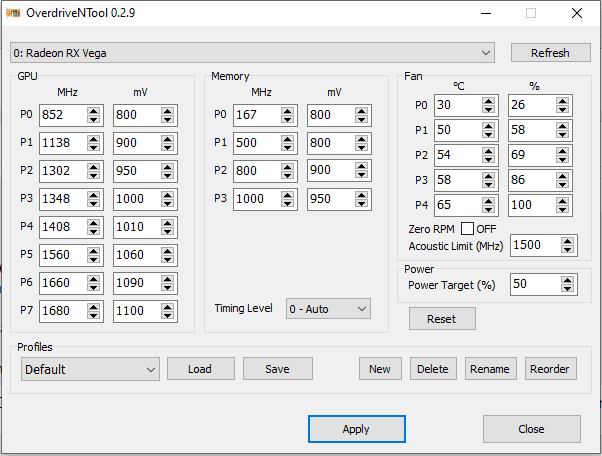This screenshot has width=602, height=456.
Task: Open the Timing Level dropdown
Action: click(x=328, y=309)
